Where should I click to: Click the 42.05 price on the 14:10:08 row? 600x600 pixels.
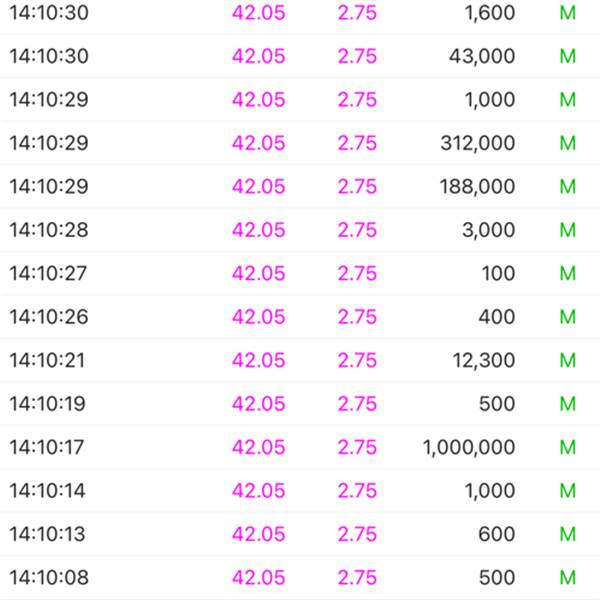coord(259,577)
